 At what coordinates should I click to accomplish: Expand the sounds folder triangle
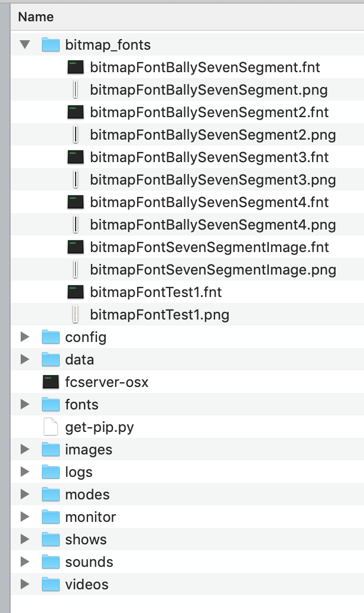coord(25,562)
